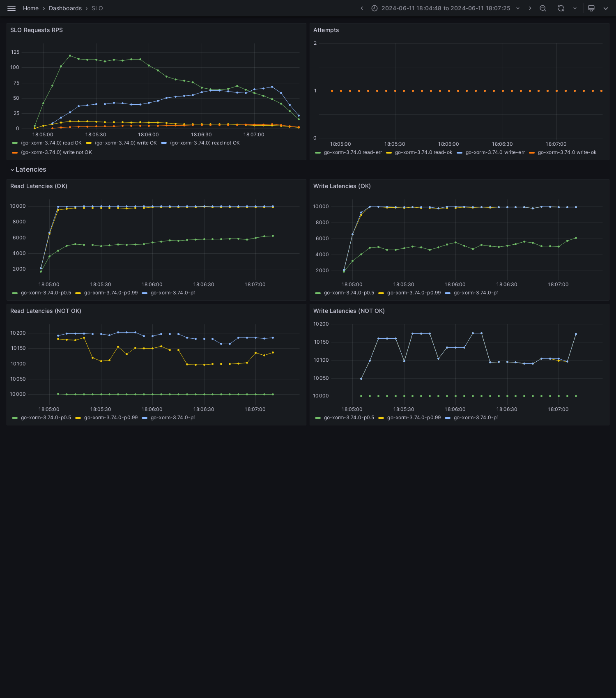The width and height of the screenshot is (616, 698).
Task: Toggle p1 legend in Read Latencies (NOT OK)
Action: tap(173, 418)
